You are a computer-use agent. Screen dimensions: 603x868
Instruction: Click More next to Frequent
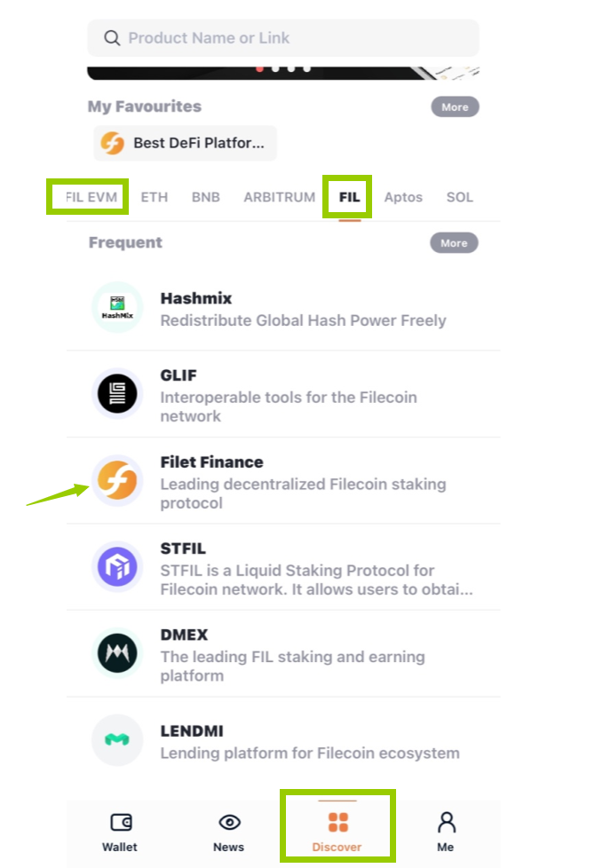pos(454,243)
